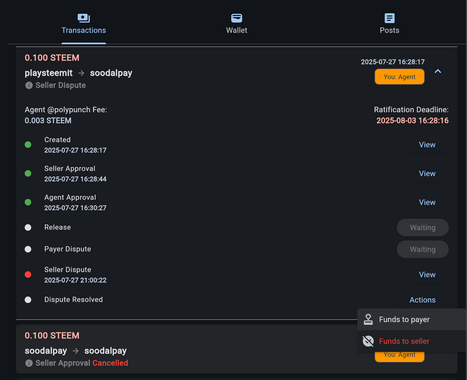Click the orange You: Agent badge

click(x=399, y=77)
